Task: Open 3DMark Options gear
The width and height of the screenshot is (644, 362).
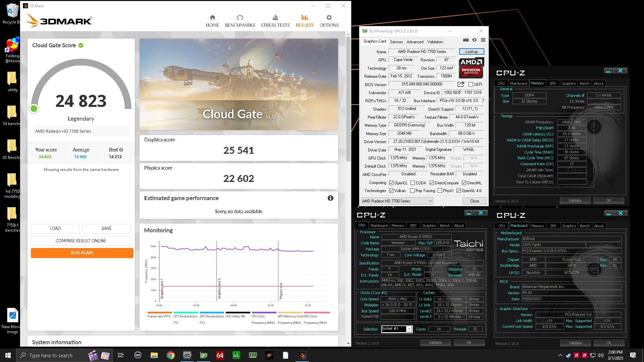Action: [x=329, y=21]
